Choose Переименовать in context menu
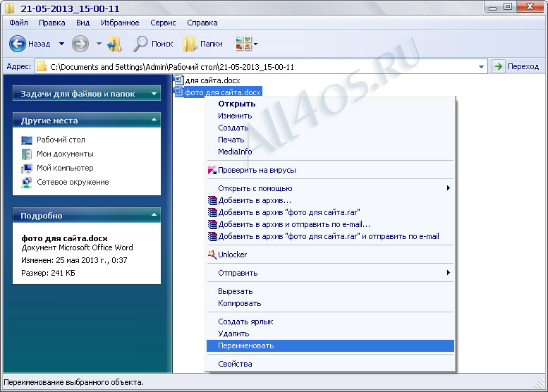Screen dimensions: 548x392 330,345
